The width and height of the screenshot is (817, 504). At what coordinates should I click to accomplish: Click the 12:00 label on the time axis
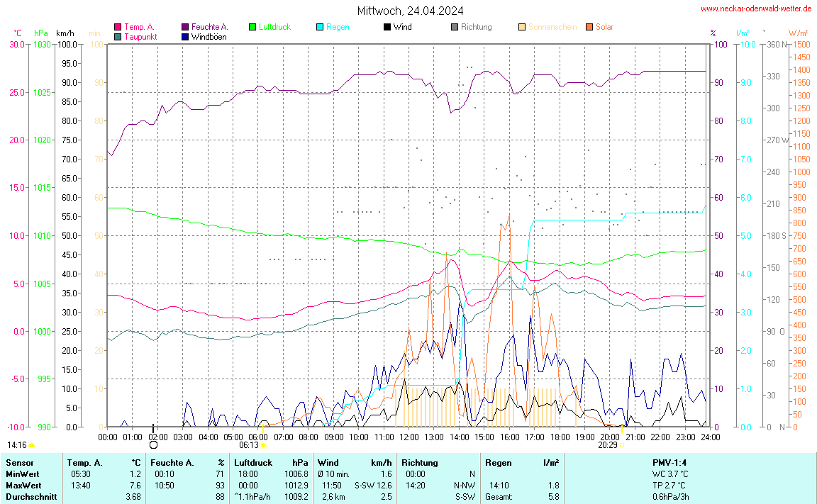point(408,437)
